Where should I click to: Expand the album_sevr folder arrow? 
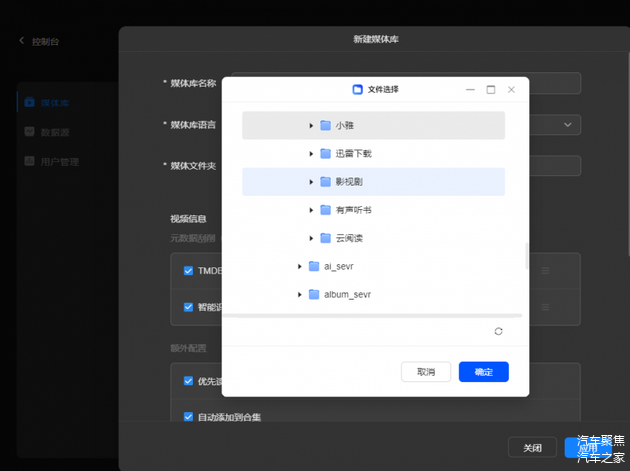(300, 295)
